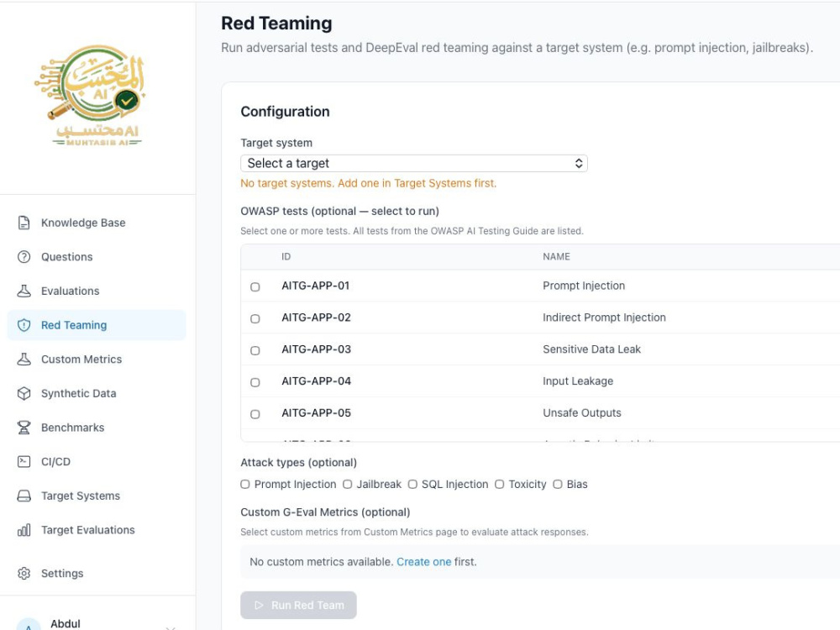This screenshot has width=840, height=630.
Task: Select the Red Teaming sidebar item
Action: 97,325
